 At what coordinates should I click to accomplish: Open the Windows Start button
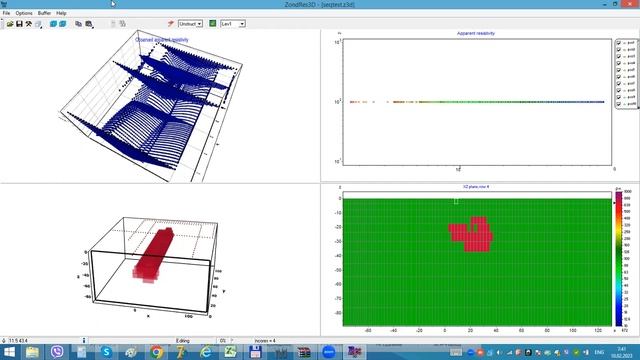[9, 352]
